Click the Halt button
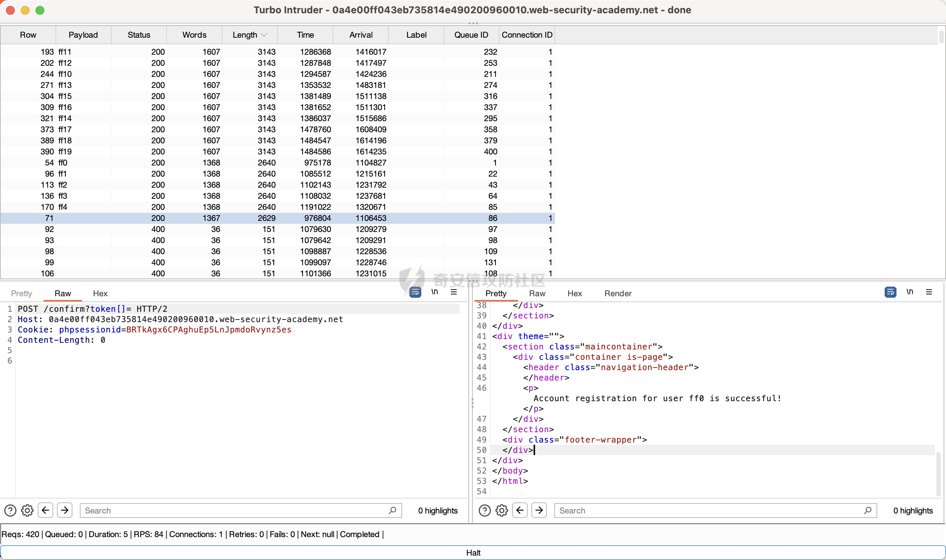 click(x=473, y=553)
